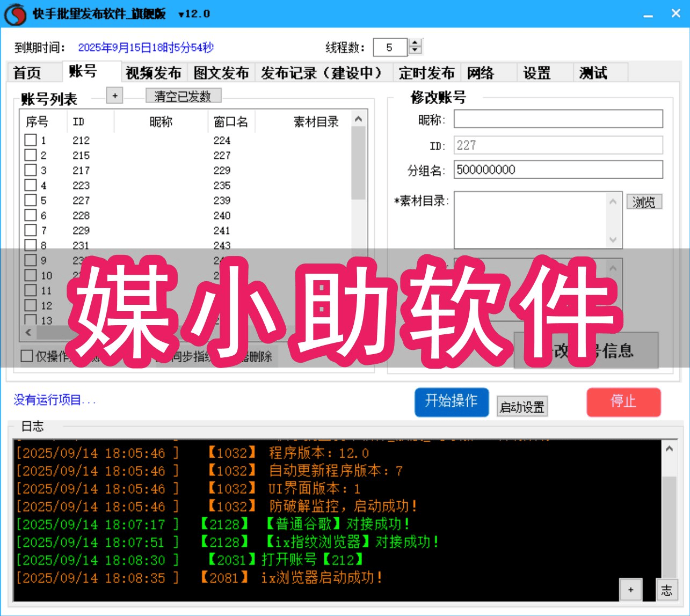Select the 定时发布 tab
Screen dimensions: 690x616
pyautogui.click(x=427, y=73)
